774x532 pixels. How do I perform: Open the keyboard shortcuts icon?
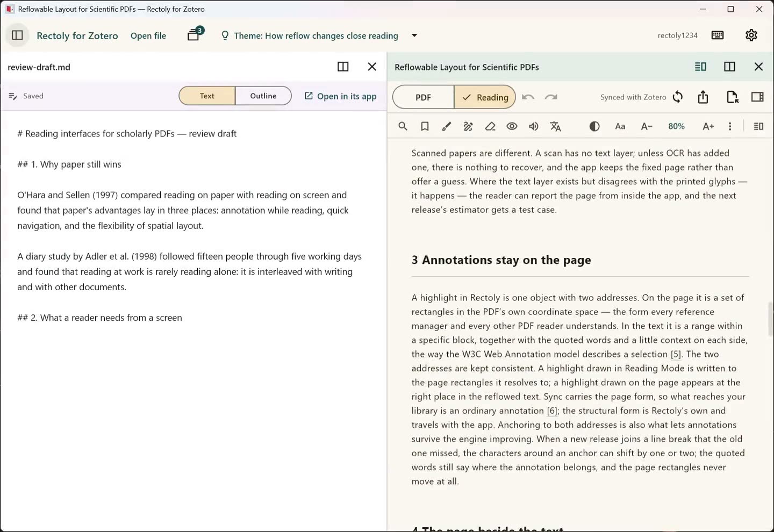(x=717, y=35)
